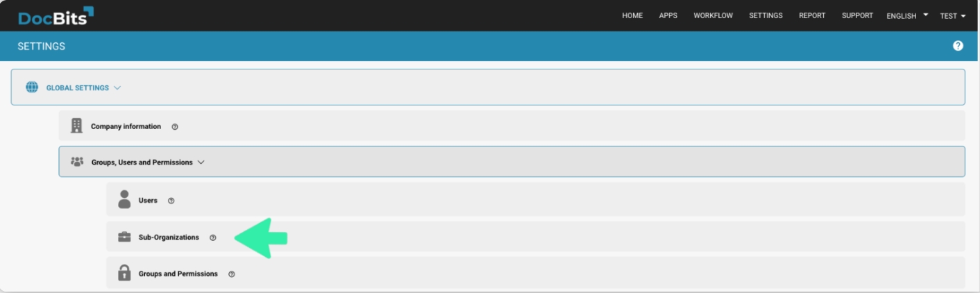
Task: Show help tooltip for Sub-Organizations
Action: tap(213, 237)
